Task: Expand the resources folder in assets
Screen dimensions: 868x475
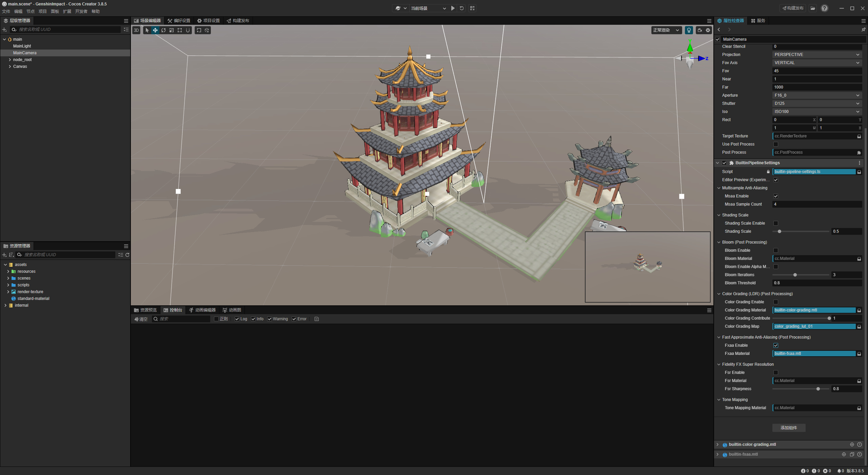Action: tap(8, 271)
